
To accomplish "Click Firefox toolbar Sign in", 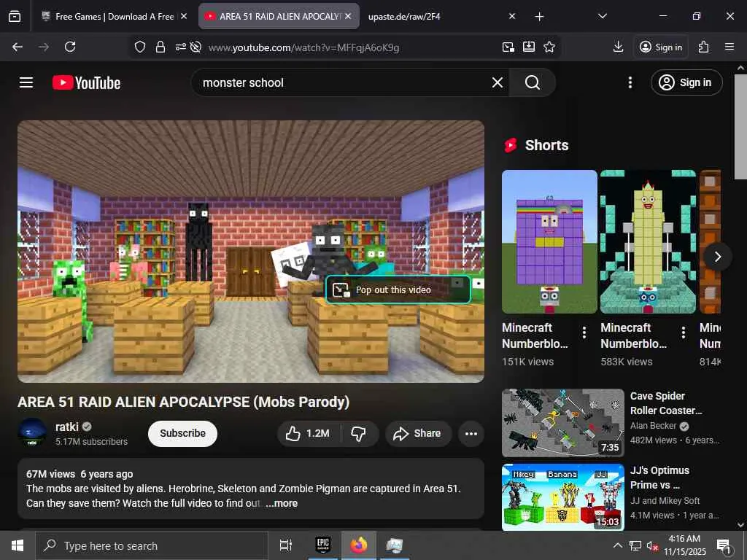I will coord(661,47).
